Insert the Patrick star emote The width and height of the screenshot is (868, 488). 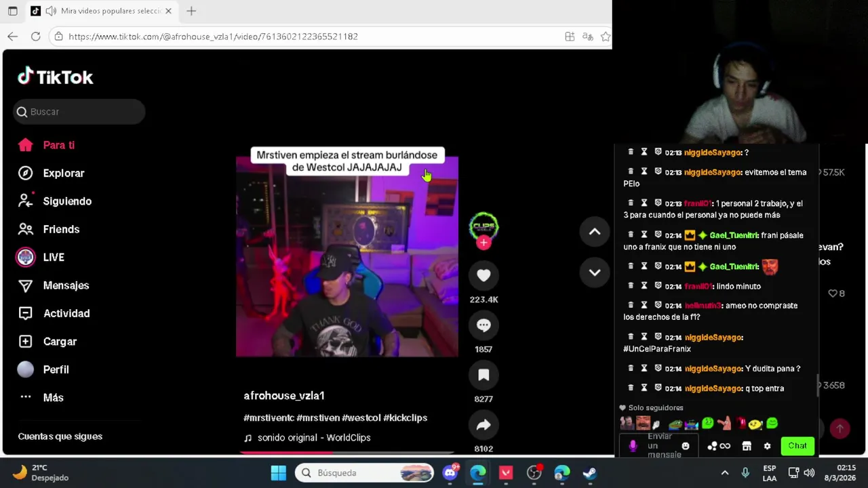coord(724,424)
